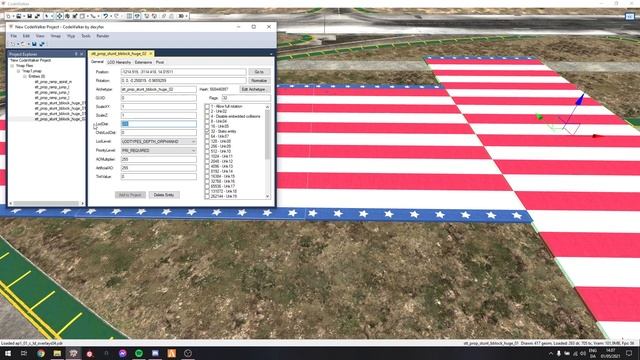The width and height of the screenshot is (640, 360).
Task: Enable flag 1 - Allow full rotation
Action: pyautogui.click(x=207, y=106)
